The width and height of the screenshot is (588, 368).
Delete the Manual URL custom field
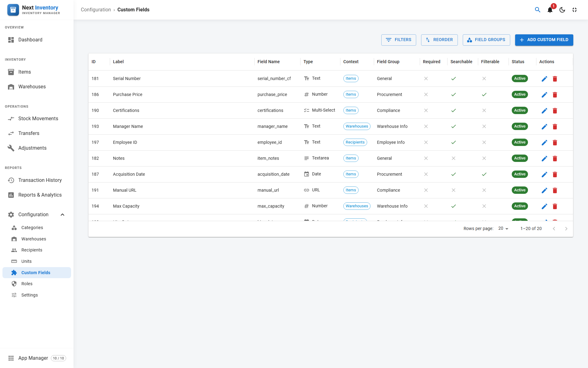tap(555, 190)
